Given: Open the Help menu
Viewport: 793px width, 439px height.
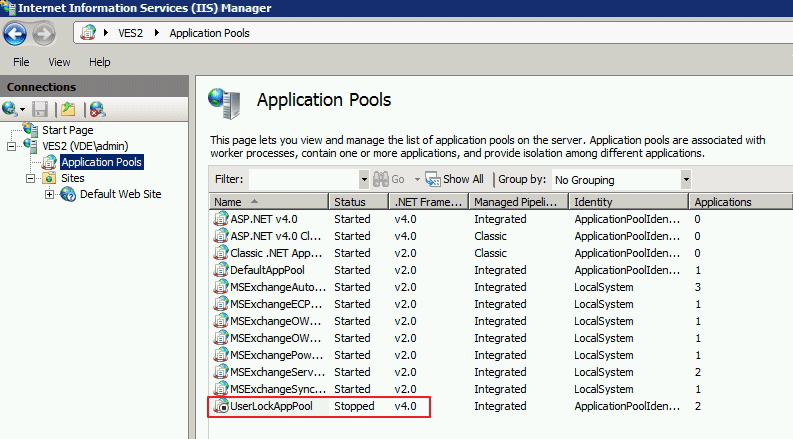Looking at the screenshot, I should click(x=100, y=62).
